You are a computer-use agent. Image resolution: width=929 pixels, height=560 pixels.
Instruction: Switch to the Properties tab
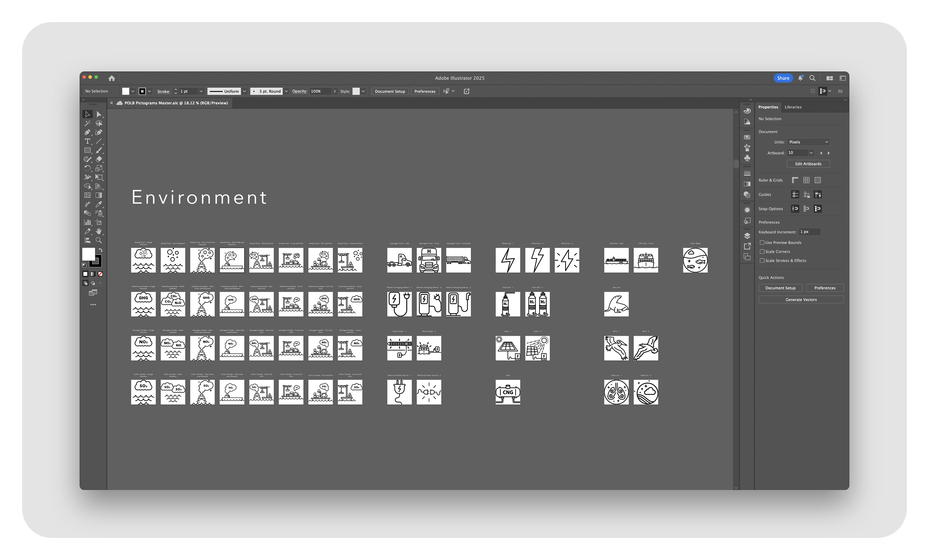[x=768, y=107]
